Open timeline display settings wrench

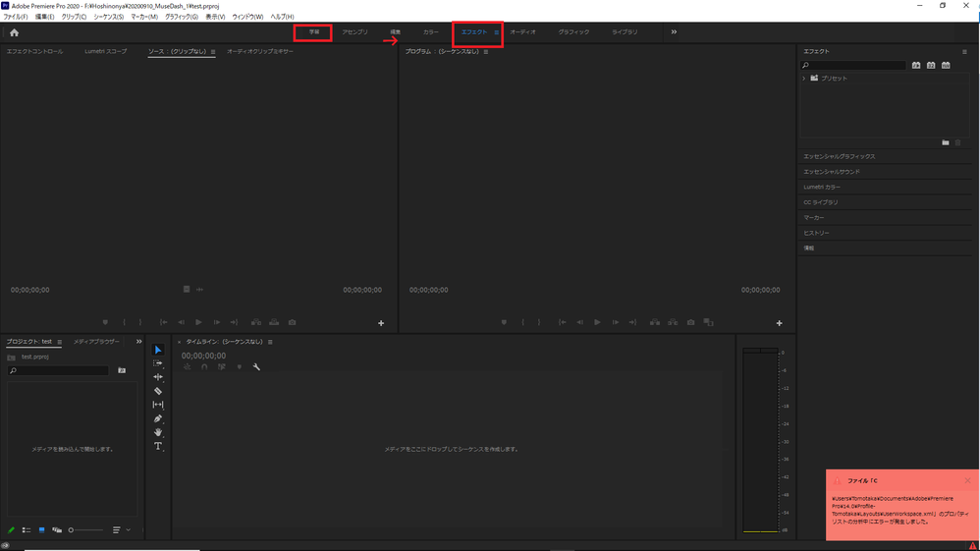256,367
